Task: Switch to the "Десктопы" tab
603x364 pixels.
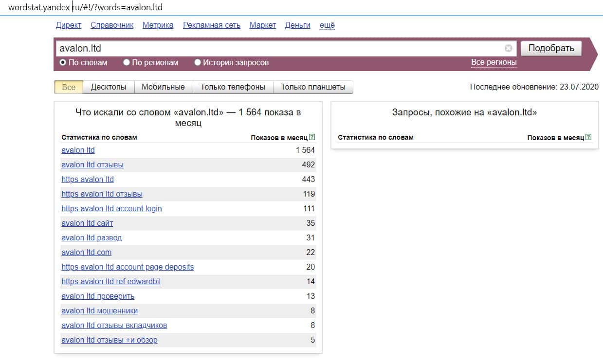Action: pyautogui.click(x=109, y=87)
